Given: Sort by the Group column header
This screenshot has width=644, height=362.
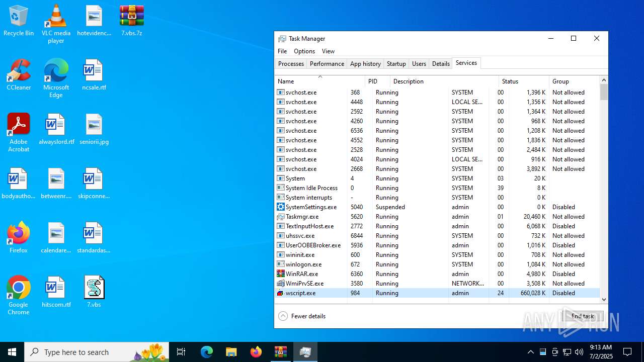Looking at the screenshot, I should click(575, 81).
